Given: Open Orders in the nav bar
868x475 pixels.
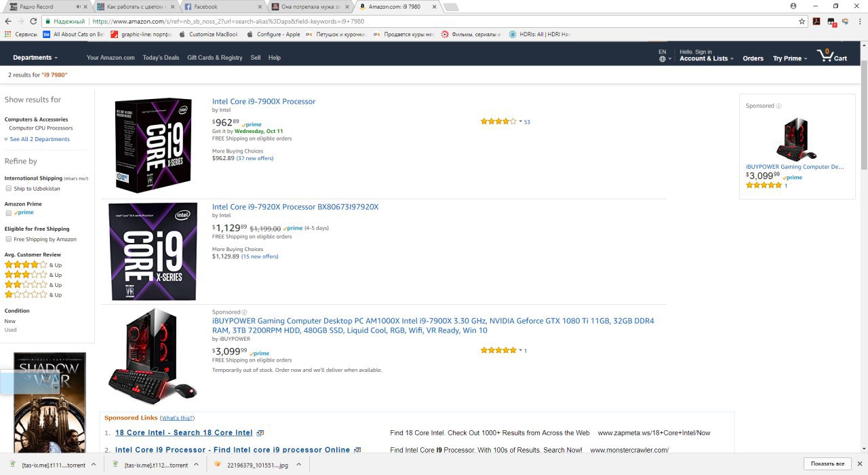Looking at the screenshot, I should click(753, 58).
